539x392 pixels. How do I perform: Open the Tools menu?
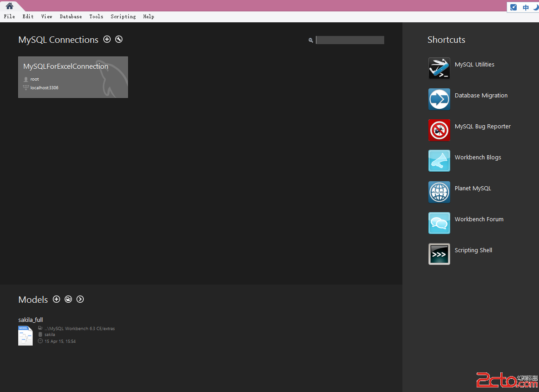(96, 16)
